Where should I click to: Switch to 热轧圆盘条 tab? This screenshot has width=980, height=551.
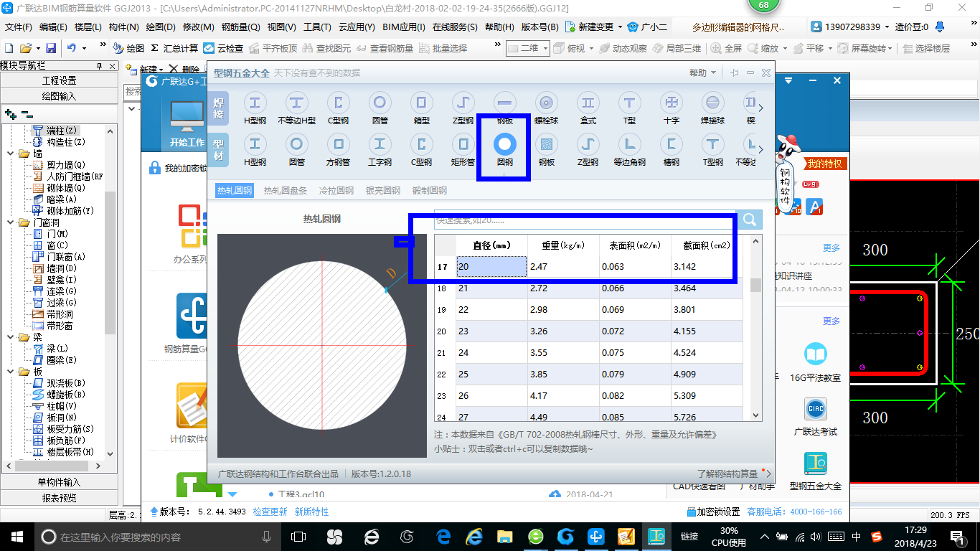coord(285,190)
